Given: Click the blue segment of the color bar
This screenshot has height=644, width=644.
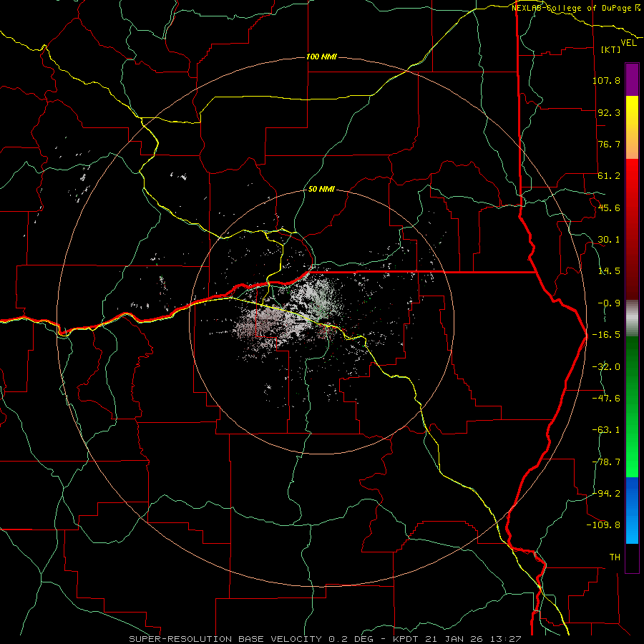Looking at the screenshot, I should click(x=632, y=510).
